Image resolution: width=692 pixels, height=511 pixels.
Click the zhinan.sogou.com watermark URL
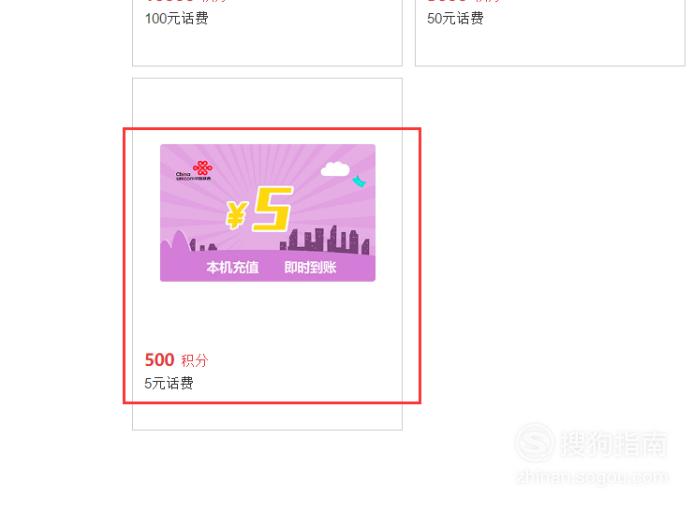592,477
